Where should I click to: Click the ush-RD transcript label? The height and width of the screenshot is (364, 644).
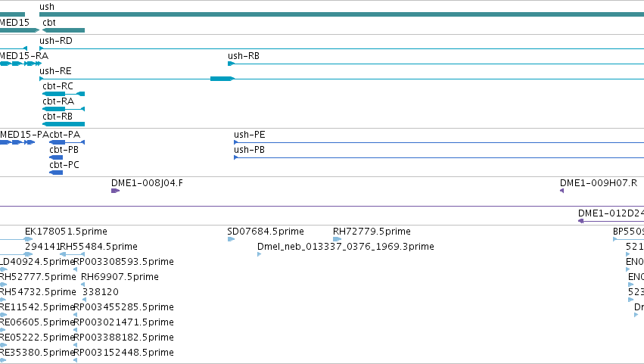pyautogui.click(x=56, y=41)
